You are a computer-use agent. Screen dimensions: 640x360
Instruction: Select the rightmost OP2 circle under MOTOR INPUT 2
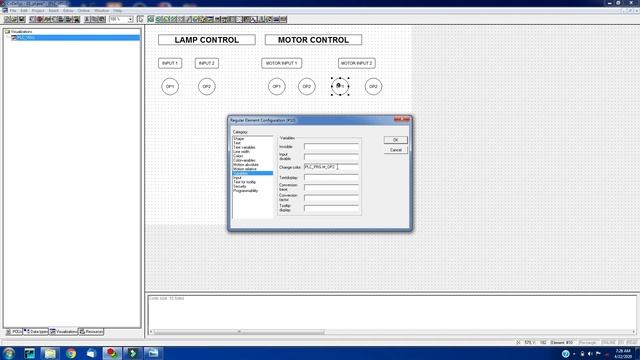click(373, 87)
